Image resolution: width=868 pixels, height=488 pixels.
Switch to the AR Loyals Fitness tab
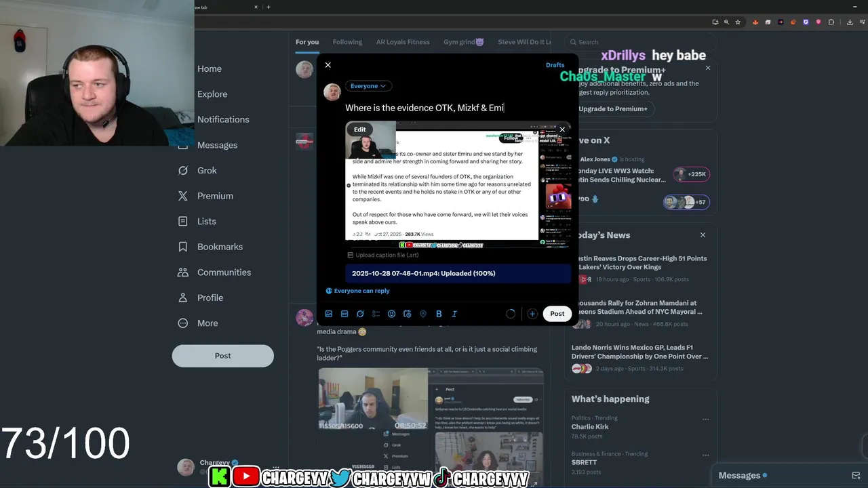pyautogui.click(x=403, y=42)
